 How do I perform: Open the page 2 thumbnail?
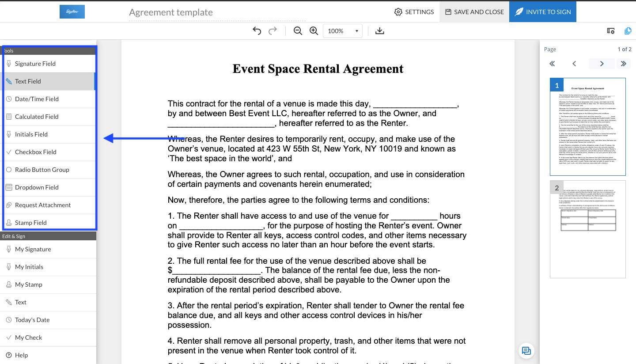587,229
